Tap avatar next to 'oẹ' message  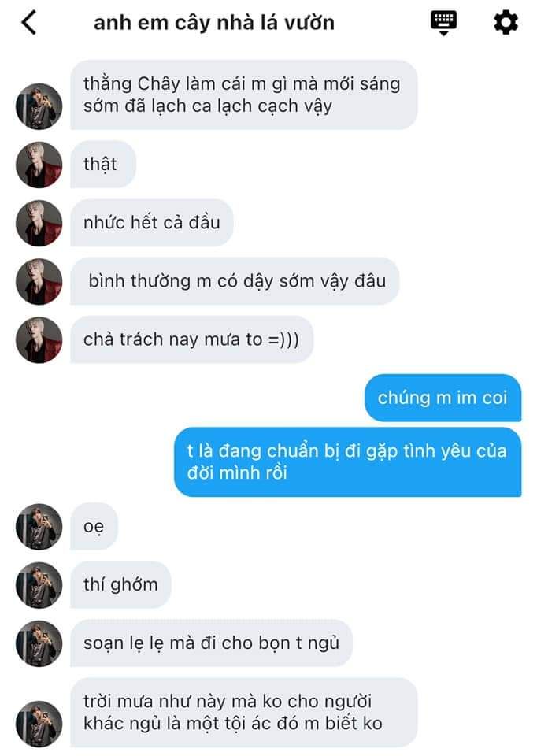39,527
